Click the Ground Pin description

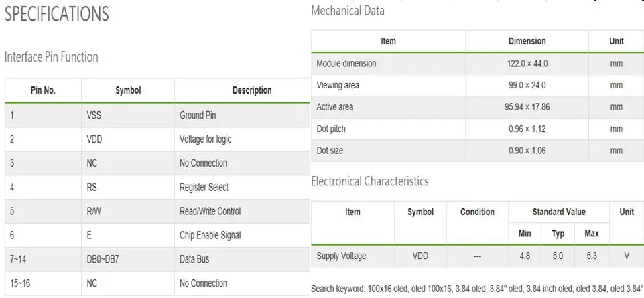(198, 115)
